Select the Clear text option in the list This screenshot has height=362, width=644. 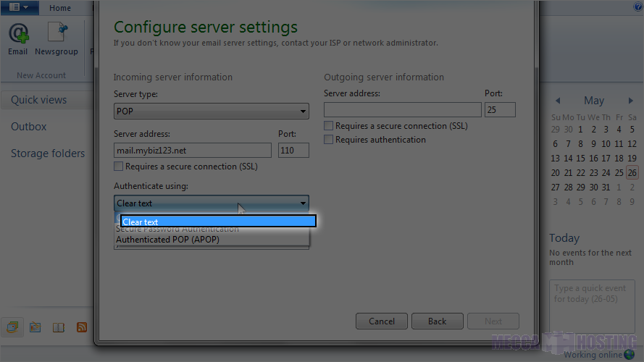(x=217, y=222)
